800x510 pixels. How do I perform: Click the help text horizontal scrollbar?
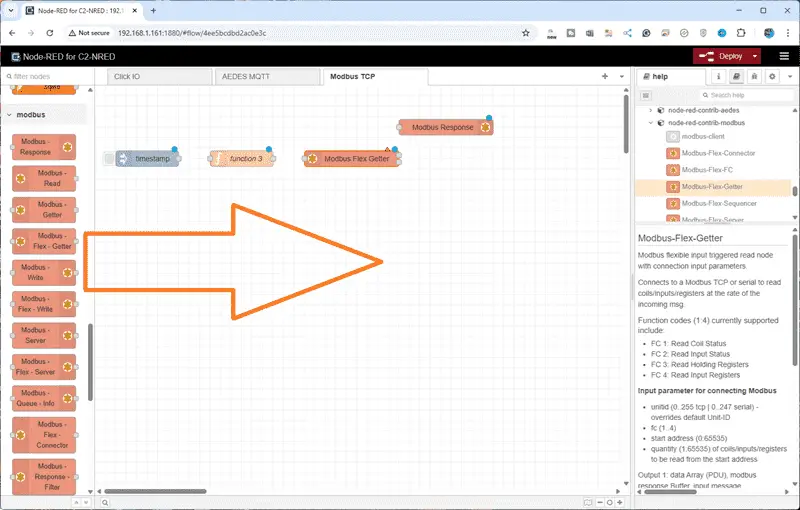(x=670, y=492)
